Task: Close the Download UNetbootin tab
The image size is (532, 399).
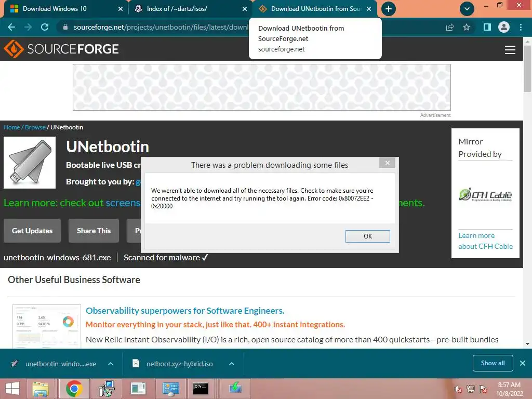Action: pyautogui.click(x=369, y=9)
